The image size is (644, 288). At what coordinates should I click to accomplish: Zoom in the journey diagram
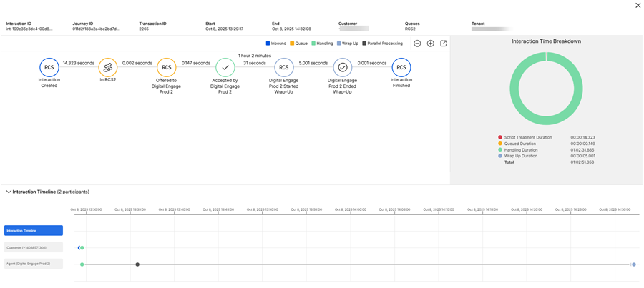(x=431, y=44)
